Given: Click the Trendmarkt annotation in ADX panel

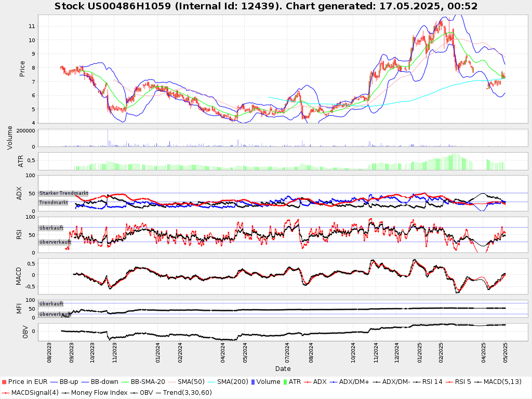Looking at the screenshot, I should [x=54, y=203].
